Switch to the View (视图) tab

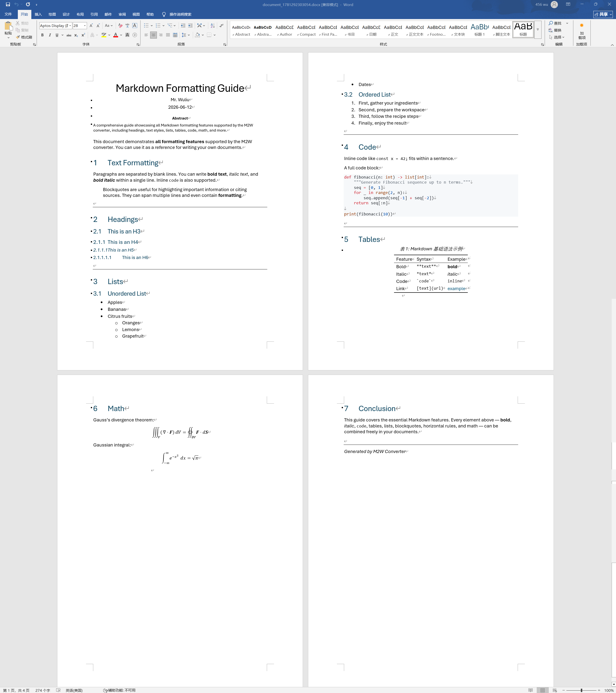click(136, 14)
